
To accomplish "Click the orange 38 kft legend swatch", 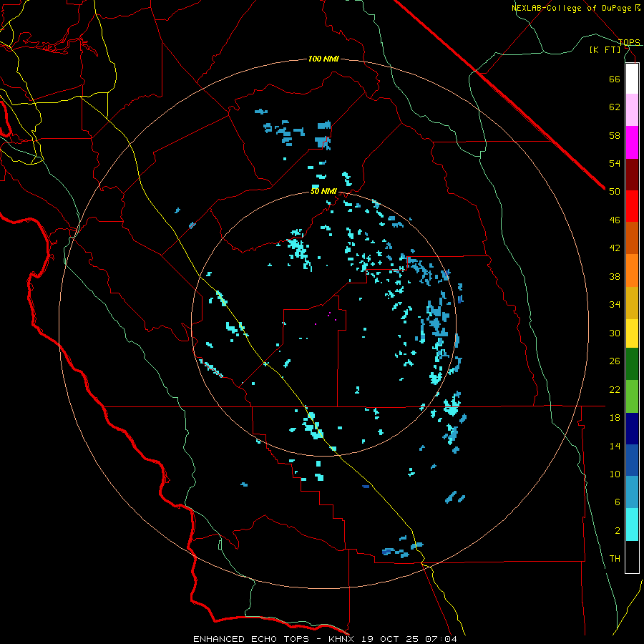I will pos(632,270).
